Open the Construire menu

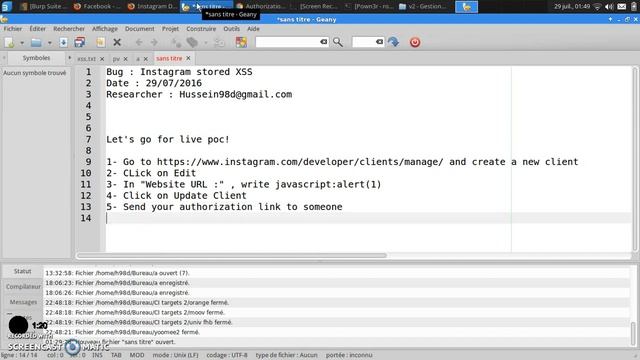(201, 29)
